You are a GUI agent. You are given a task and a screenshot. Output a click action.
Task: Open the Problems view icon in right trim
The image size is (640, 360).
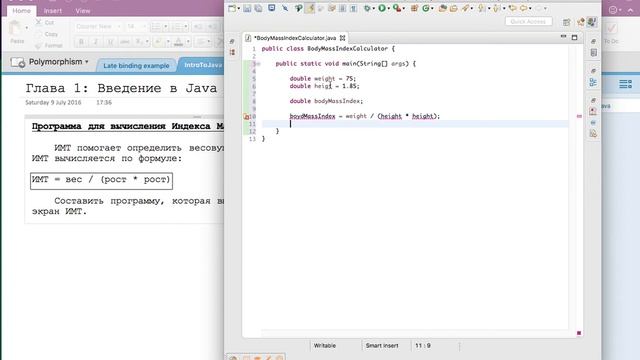click(593, 111)
